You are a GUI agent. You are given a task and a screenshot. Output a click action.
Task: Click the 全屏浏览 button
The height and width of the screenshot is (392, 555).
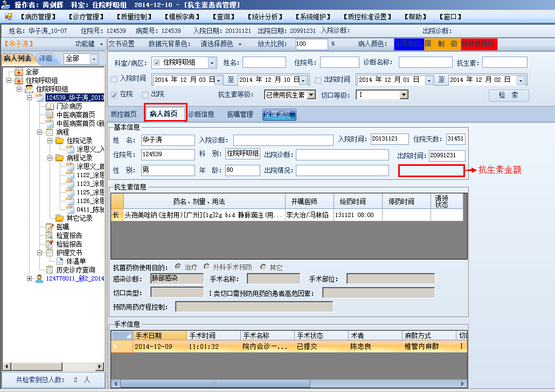279,114
